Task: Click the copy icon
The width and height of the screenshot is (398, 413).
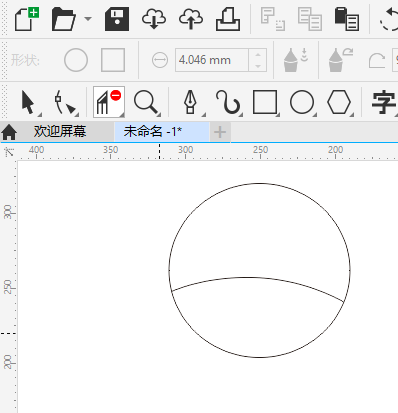Action: pyautogui.click(x=310, y=19)
